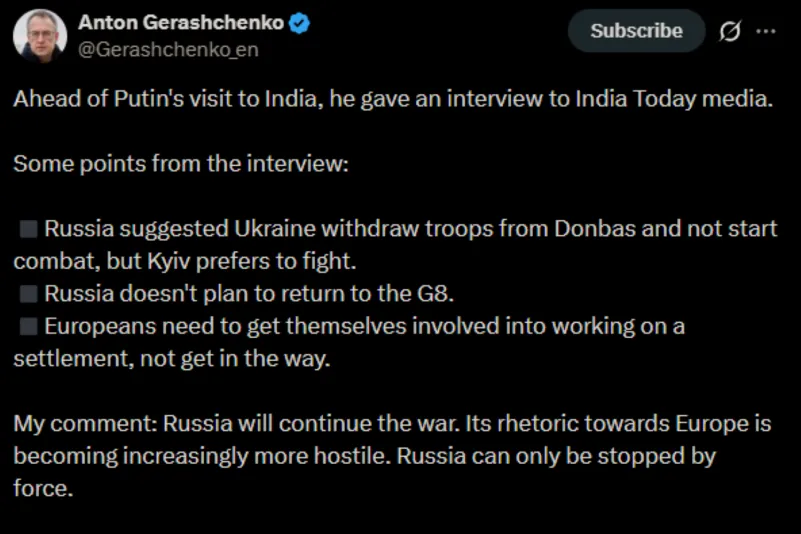Click the square bullet before 'Europeans need'
This screenshot has width=801, height=534.
click(x=29, y=326)
